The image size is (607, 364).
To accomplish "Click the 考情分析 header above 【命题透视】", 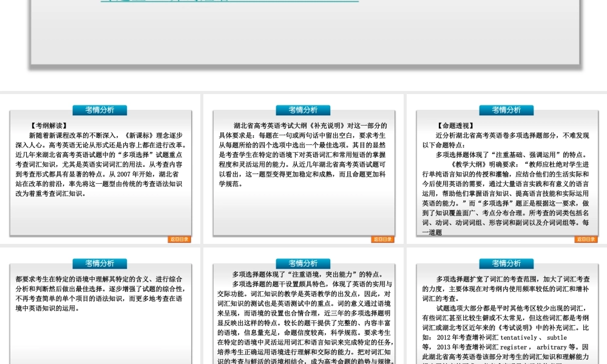I will click(x=506, y=110).
